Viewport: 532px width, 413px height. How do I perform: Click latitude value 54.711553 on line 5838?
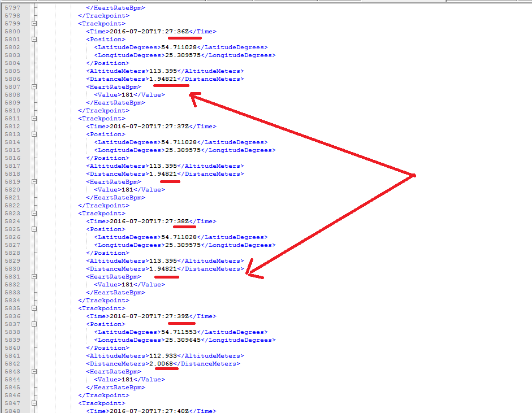point(179,332)
